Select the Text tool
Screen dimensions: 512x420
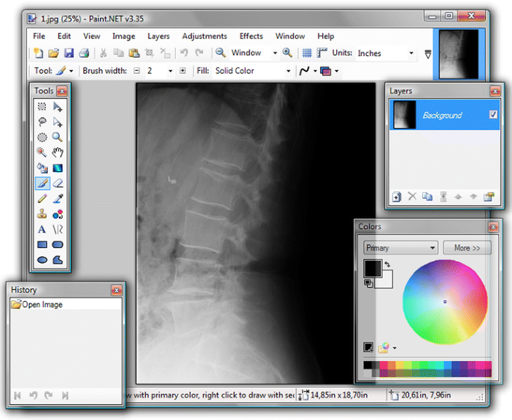pyautogui.click(x=43, y=230)
